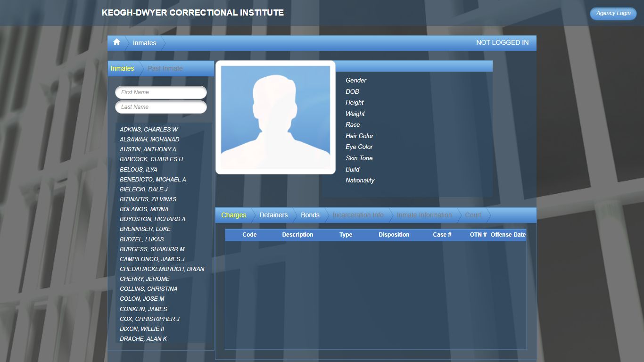Select inmate DIXON, WILLIE II
The image size is (644, 362).
click(x=142, y=329)
